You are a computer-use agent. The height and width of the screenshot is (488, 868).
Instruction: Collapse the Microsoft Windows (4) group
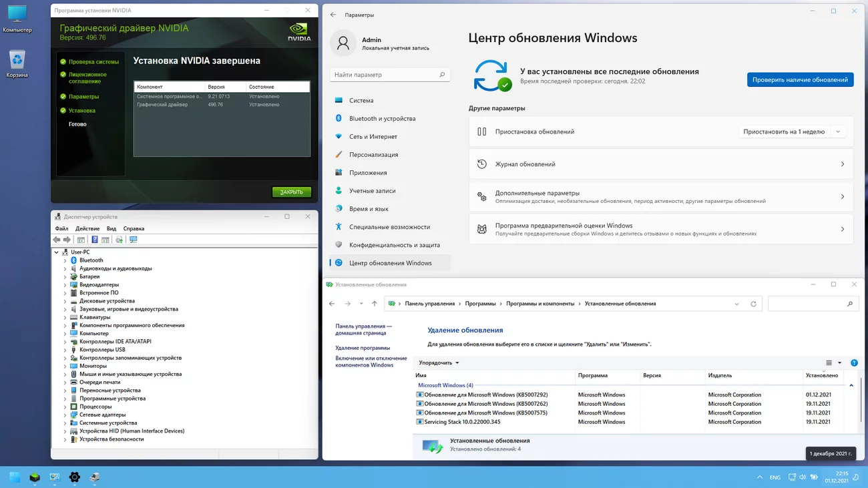click(x=851, y=385)
